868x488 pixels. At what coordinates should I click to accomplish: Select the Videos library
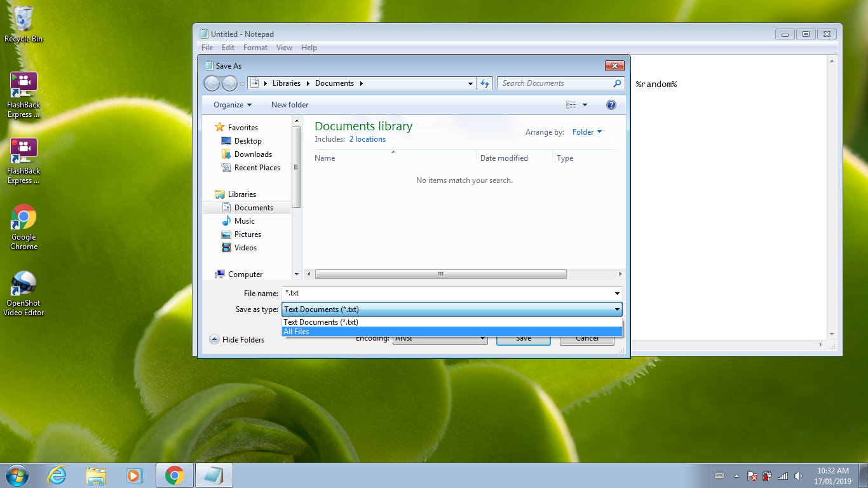(245, 248)
